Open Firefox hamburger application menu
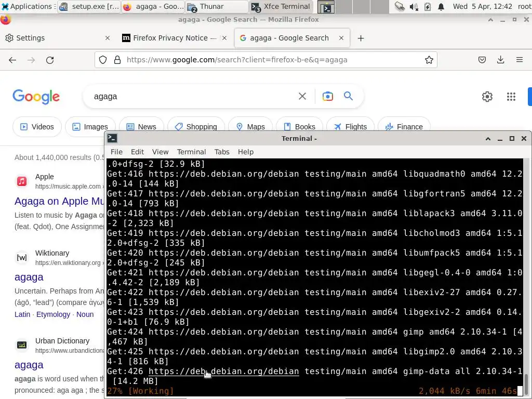The image size is (532, 399). coord(520,60)
